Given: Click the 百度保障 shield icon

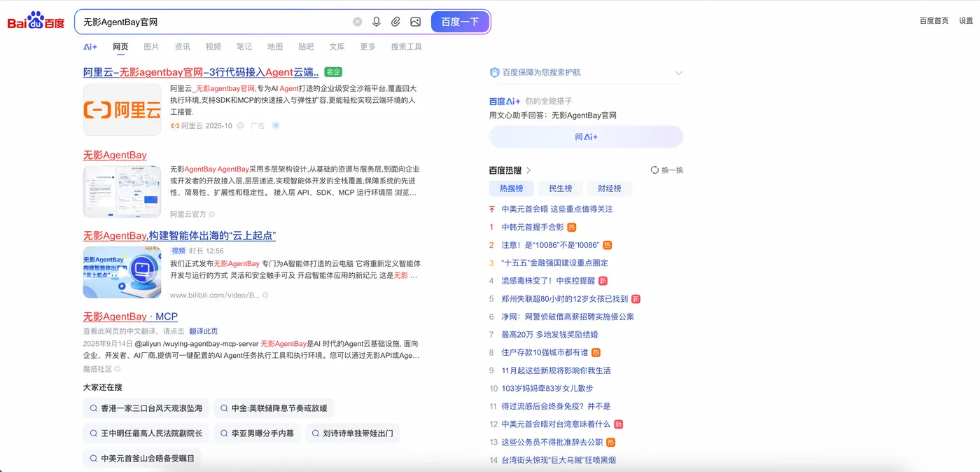Looking at the screenshot, I should [x=494, y=72].
